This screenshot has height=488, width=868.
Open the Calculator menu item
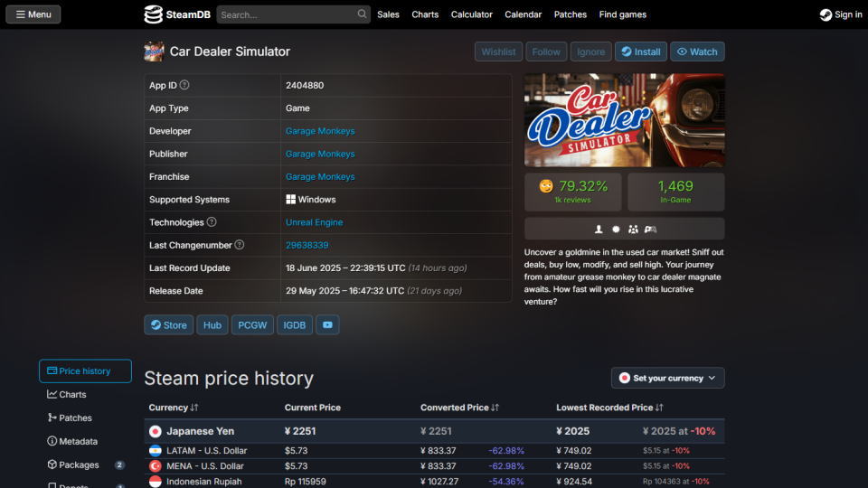click(x=471, y=14)
